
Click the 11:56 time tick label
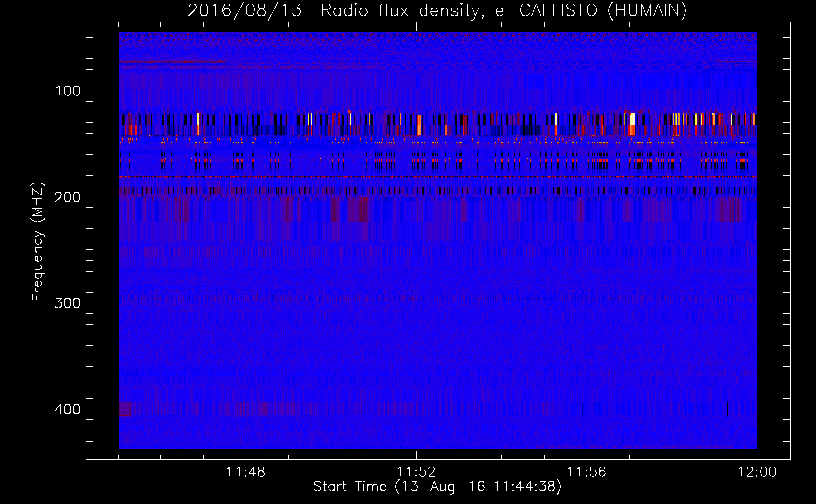(x=587, y=472)
